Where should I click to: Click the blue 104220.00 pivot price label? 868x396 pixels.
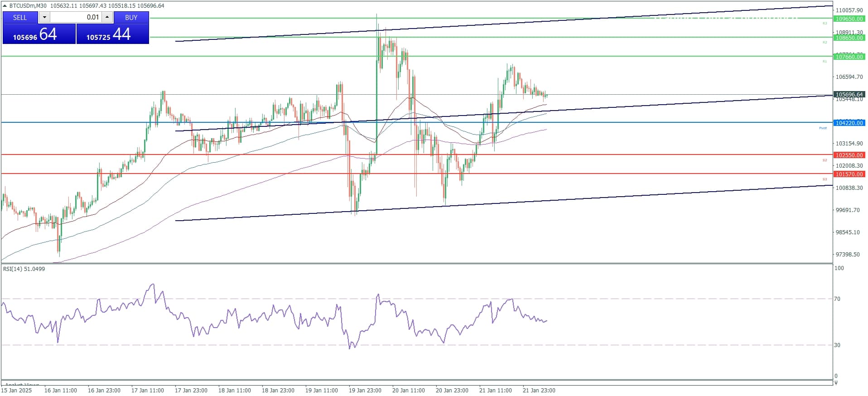(849, 123)
